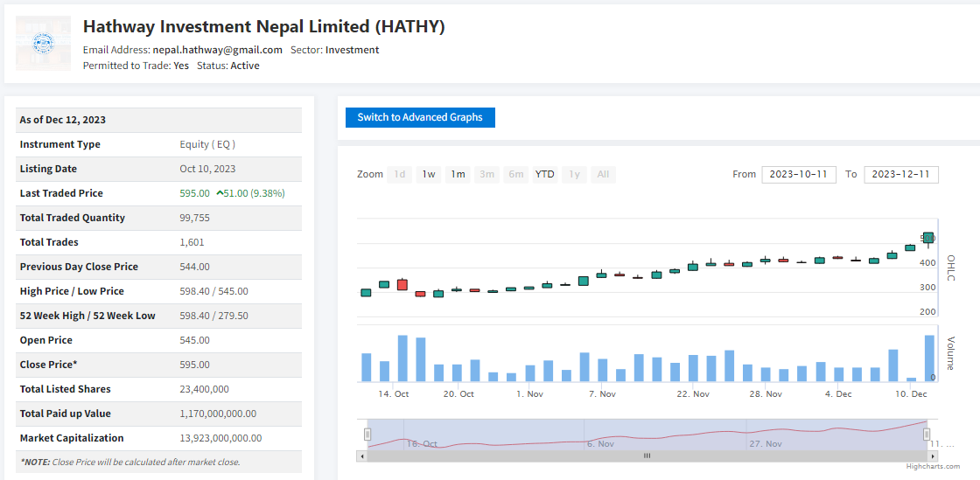Viewport: 980px width, 480px height.
Task: Open the From date field picker
Action: click(x=798, y=174)
